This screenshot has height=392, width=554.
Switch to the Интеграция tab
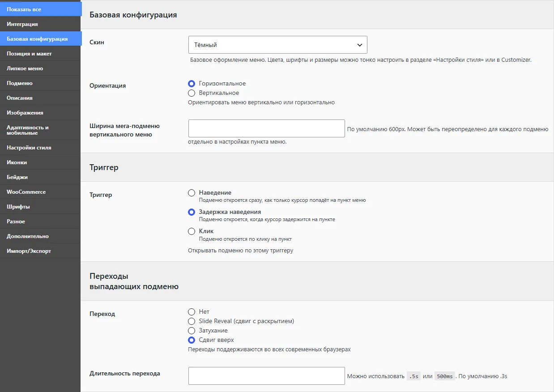[40, 24]
